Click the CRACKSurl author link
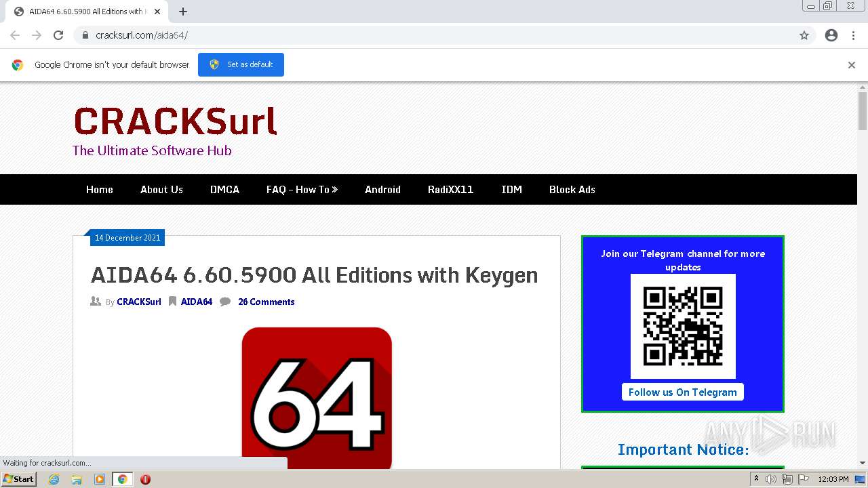This screenshot has height=488, width=868. (x=139, y=302)
